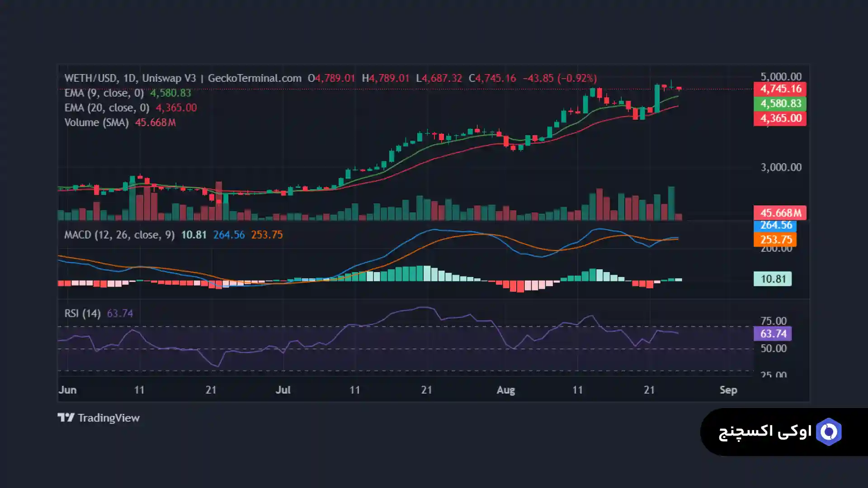Click the 45.668M volume axis tag
Image resolution: width=868 pixels, height=488 pixels.
[780, 213]
